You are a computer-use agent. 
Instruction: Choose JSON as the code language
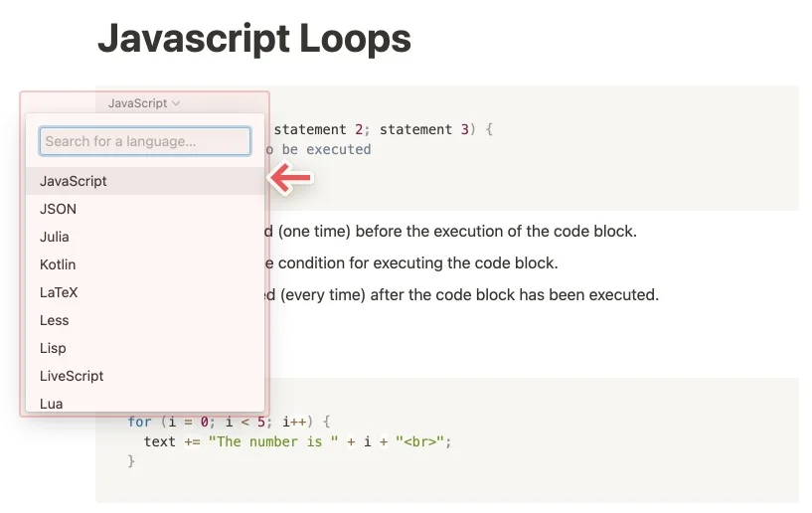58,209
